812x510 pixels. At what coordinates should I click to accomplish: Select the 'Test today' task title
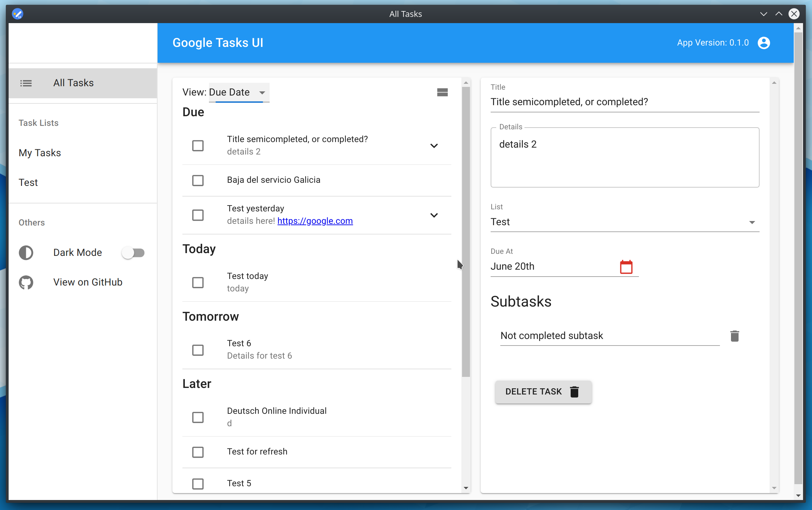coord(247,276)
